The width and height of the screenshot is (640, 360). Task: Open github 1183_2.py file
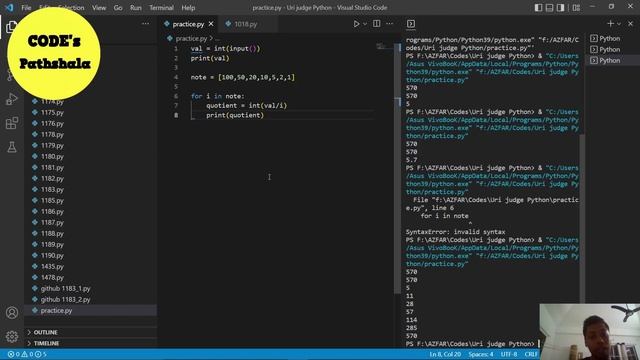click(x=65, y=300)
